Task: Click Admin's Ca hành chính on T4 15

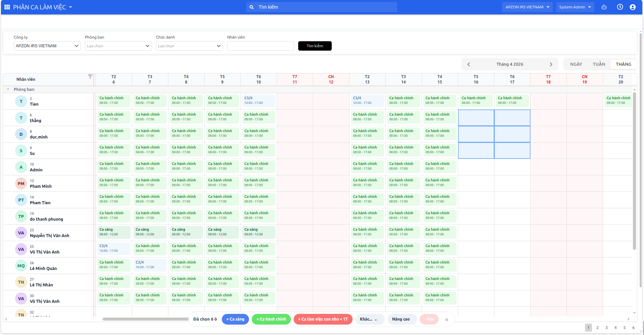Action: [x=440, y=166]
